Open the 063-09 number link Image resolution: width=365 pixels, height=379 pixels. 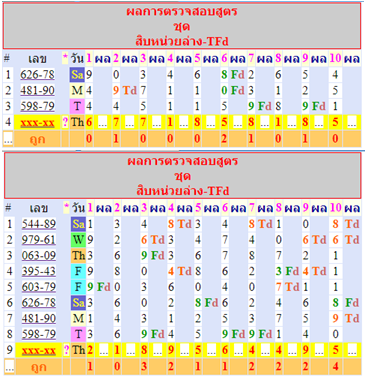coord(39,255)
